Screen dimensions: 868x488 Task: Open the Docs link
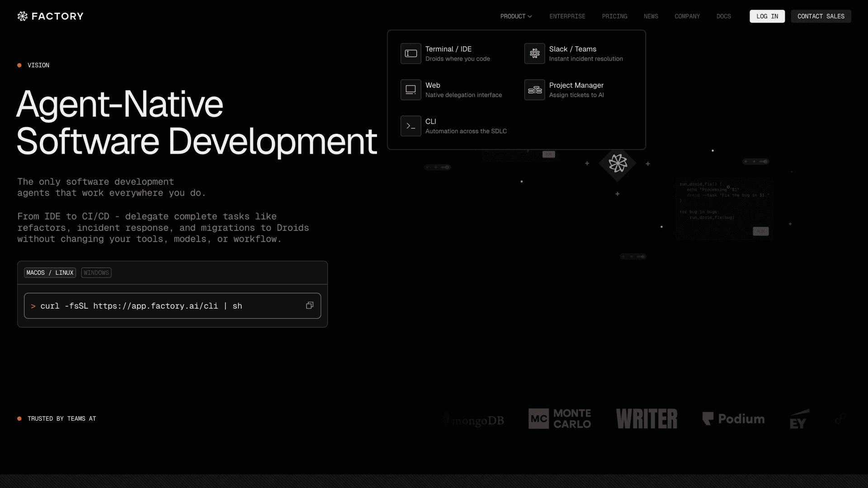723,16
